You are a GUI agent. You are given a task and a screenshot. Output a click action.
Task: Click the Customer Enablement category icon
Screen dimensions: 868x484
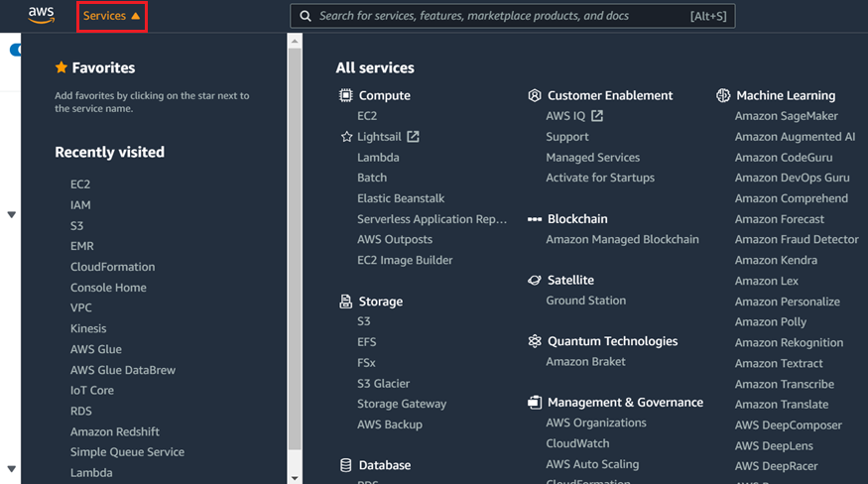tap(535, 96)
